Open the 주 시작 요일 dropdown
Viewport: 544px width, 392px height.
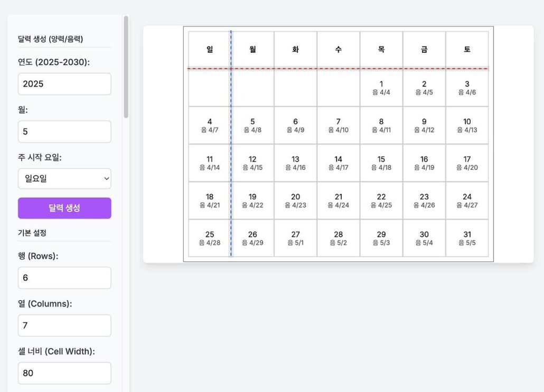[x=64, y=179]
